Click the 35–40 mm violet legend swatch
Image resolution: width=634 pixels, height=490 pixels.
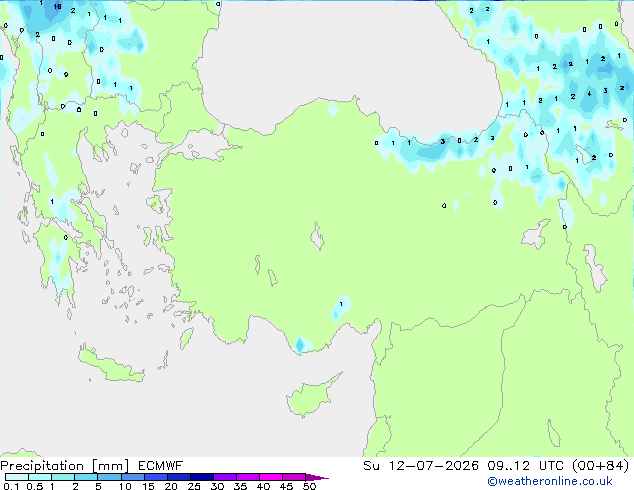248,477
